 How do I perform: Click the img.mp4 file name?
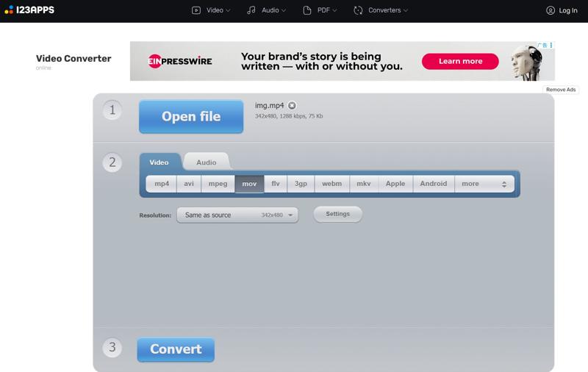(x=269, y=106)
